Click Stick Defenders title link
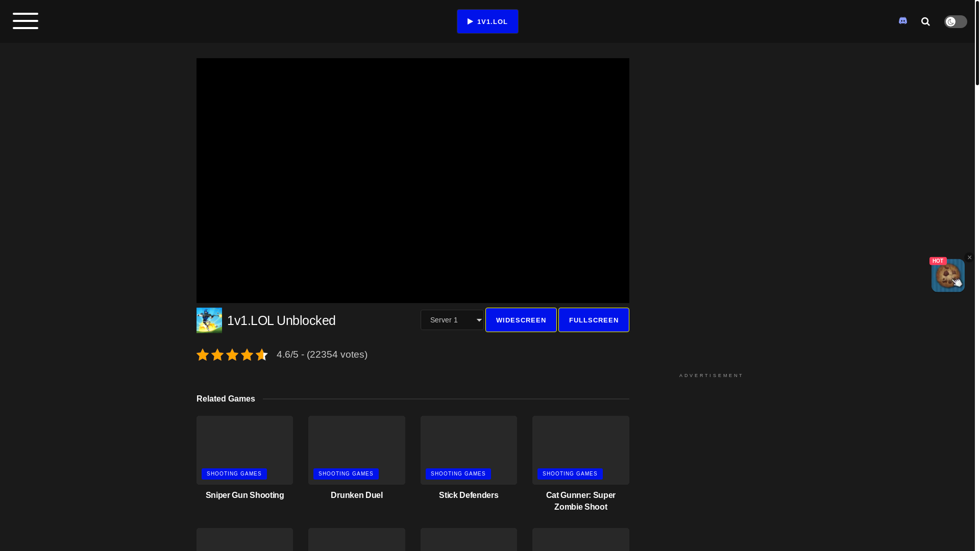The width and height of the screenshot is (980, 551). coord(469,495)
